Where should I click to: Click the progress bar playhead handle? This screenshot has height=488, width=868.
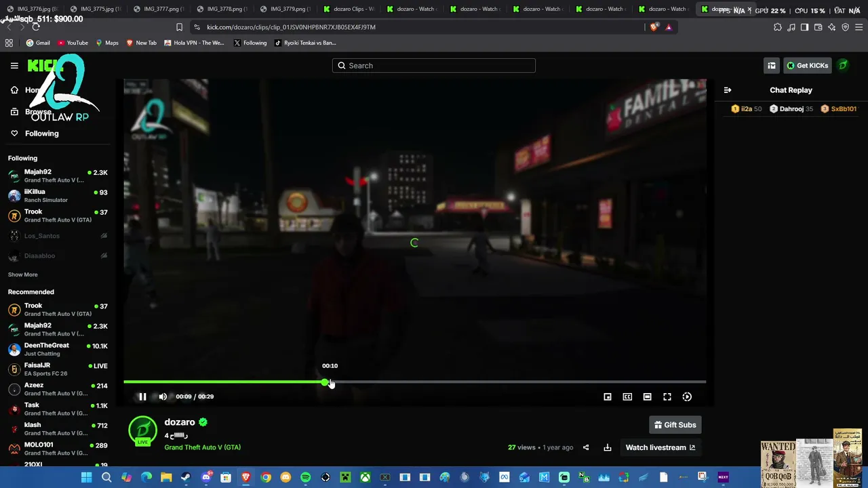pyautogui.click(x=325, y=382)
